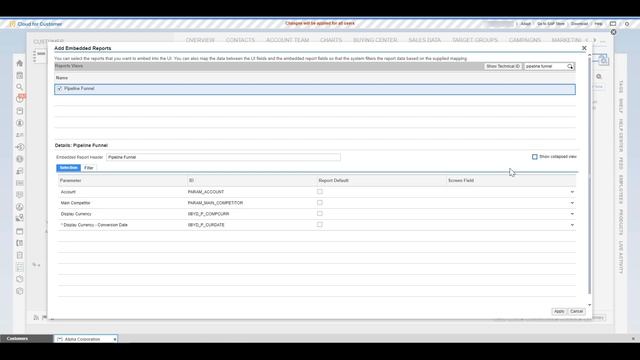Click the pipeline funnel search input
640x360 pixels.
tap(545, 66)
